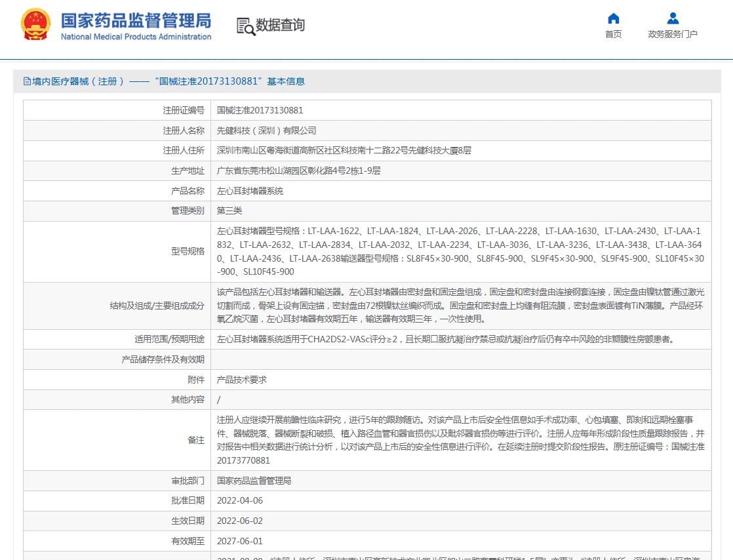The image size is (733, 560).
Task: Open the 政务服务门户 user icon
Action: [673, 18]
